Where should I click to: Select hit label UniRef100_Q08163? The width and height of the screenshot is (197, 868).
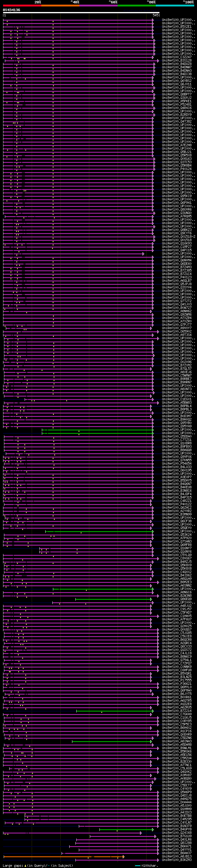(x=176, y=159)
